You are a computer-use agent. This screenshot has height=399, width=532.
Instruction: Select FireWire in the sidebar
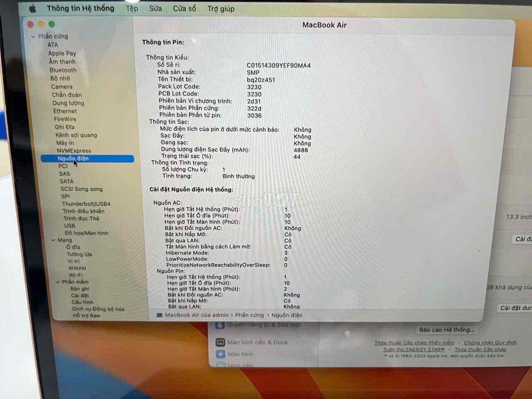click(x=65, y=119)
